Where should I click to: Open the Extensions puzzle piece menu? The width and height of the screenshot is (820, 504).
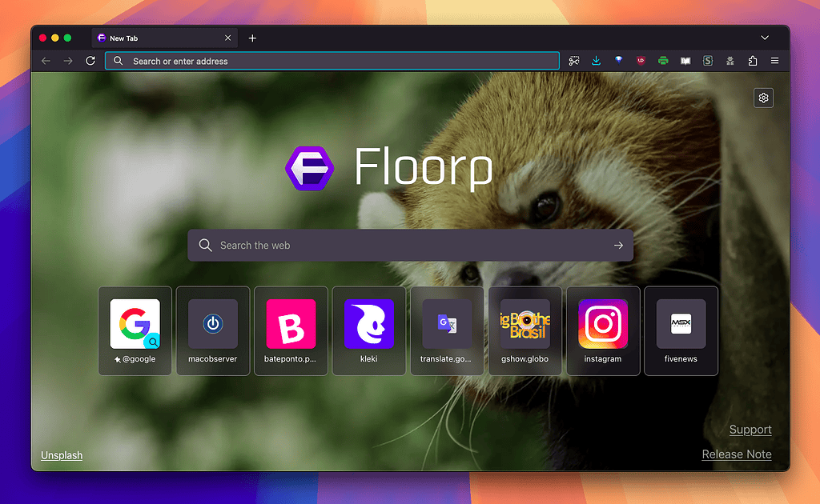pyautogui.click(x=753, y=61)
